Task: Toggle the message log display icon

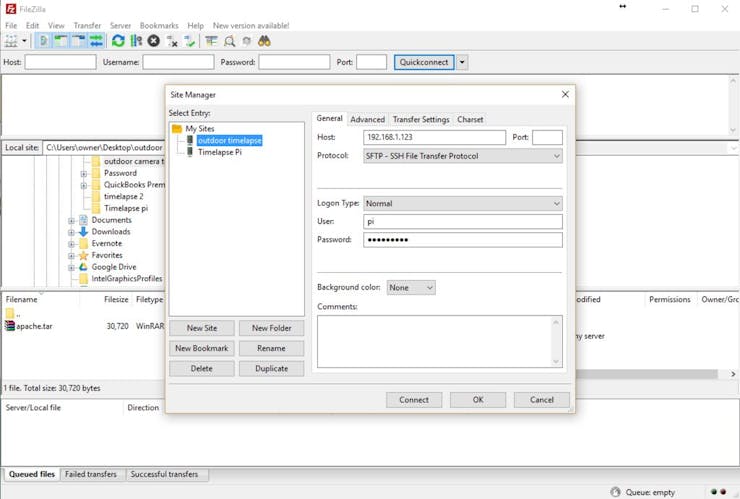Action: 43,41
